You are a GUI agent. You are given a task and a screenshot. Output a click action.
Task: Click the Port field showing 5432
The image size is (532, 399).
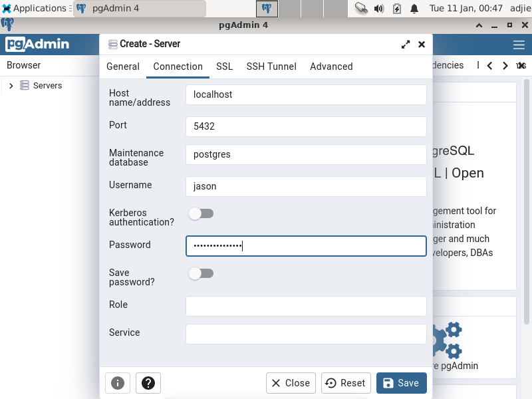pos(306,126)
